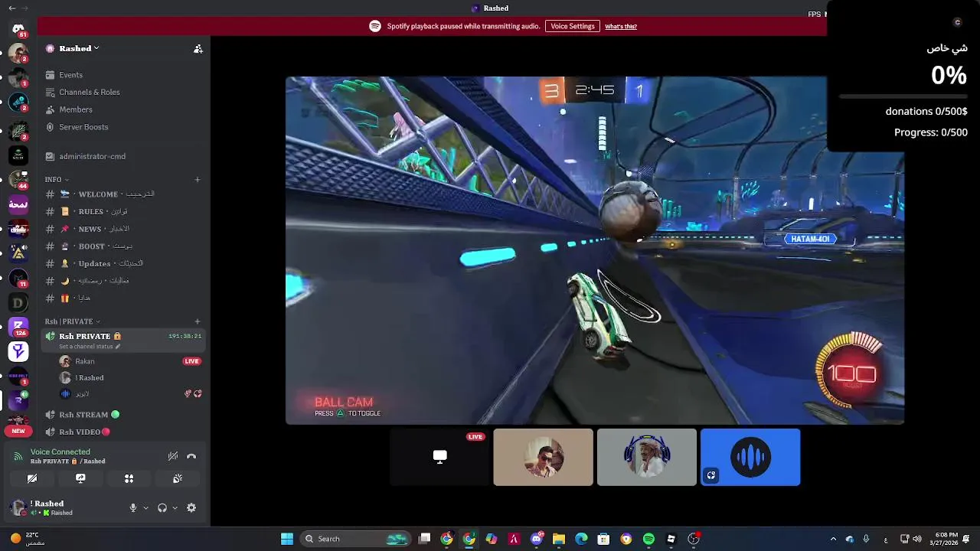Select the headphones avatar participant tile

click(647, 457)
